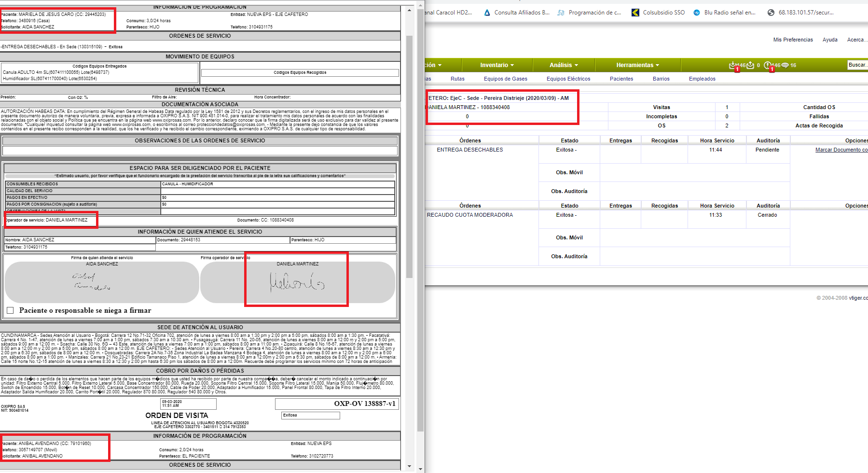Click the document pane vertical scrollbar thumb

coord(409,157)
